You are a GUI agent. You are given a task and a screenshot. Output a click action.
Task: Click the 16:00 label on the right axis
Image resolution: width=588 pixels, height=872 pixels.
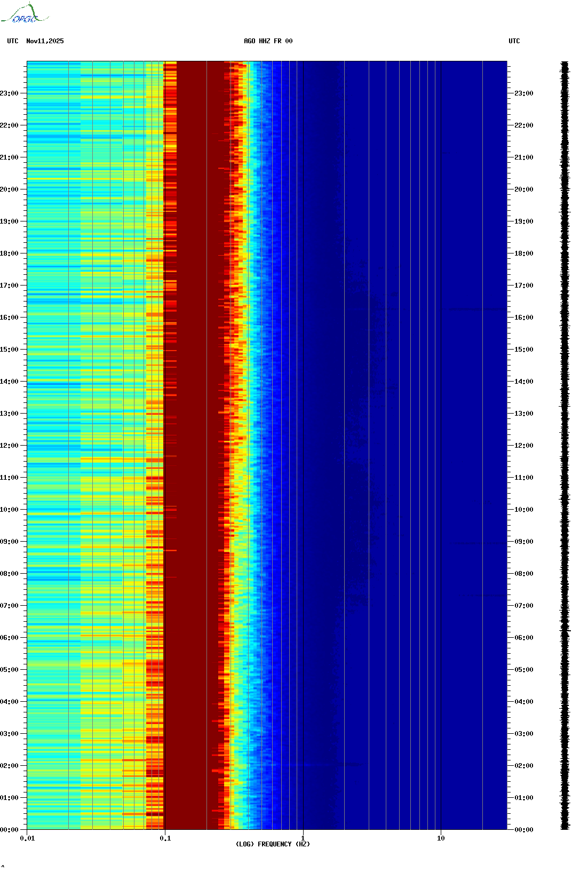pos(524,318)
